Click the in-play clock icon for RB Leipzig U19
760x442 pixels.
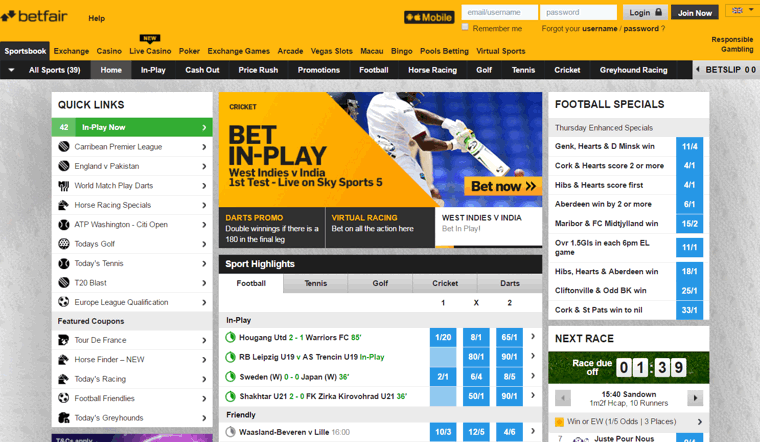tap(231, 357)
